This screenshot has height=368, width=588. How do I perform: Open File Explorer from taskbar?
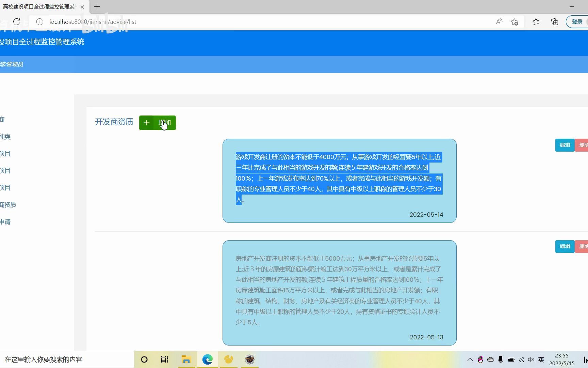(186, 359)
